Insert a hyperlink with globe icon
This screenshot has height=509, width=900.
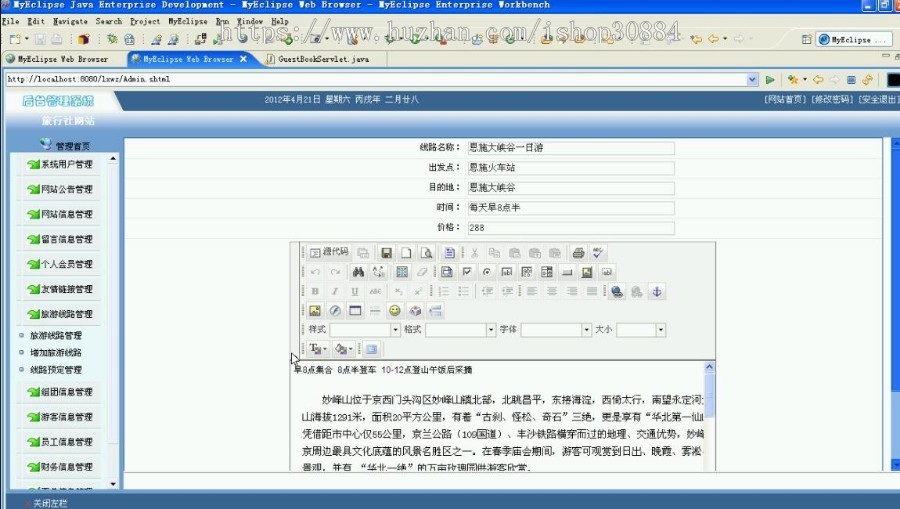pos(617,292)
